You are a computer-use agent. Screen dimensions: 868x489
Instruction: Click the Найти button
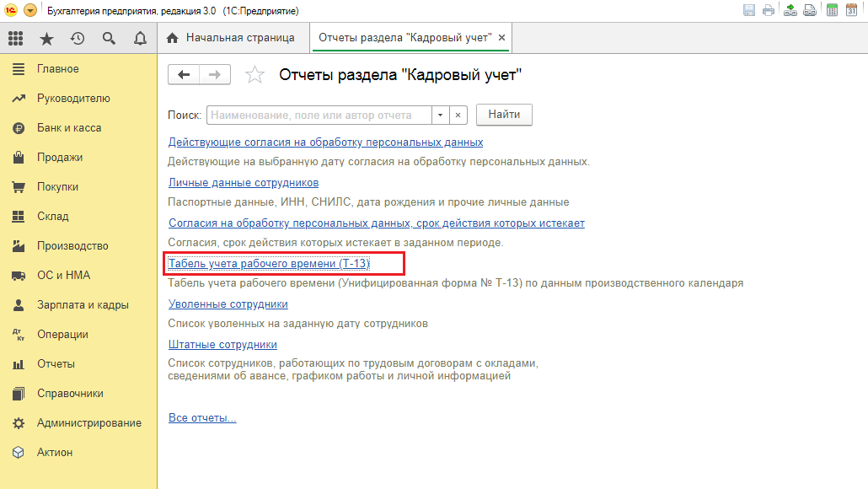[x=504, y=115]
